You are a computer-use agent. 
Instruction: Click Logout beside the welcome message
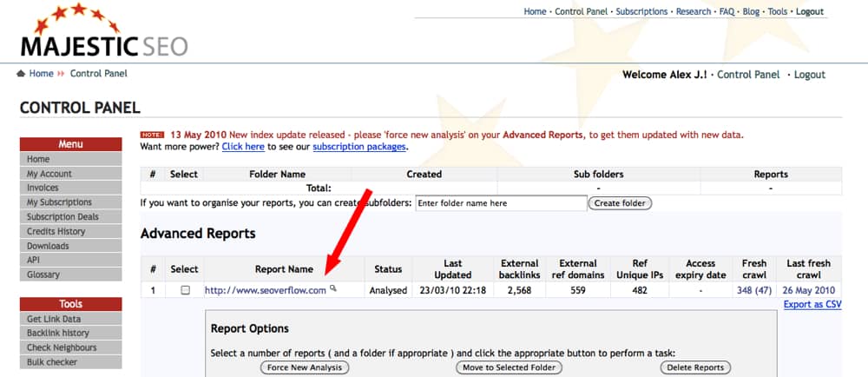810,75
